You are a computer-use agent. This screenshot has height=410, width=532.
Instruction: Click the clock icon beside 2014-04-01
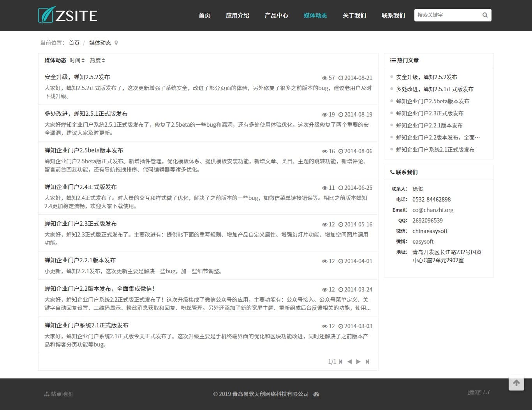tap(341, 261)
